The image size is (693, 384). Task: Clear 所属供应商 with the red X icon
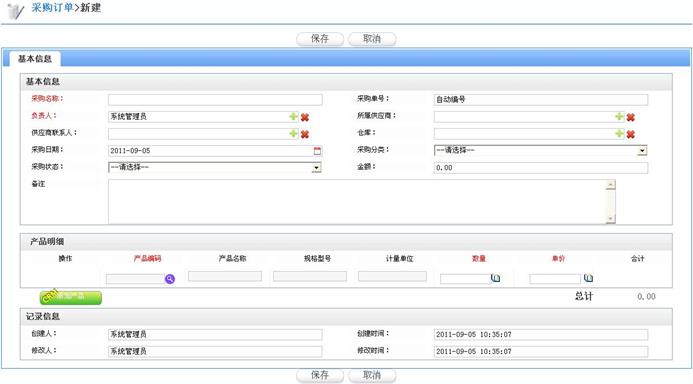click(x=631, y=117)
